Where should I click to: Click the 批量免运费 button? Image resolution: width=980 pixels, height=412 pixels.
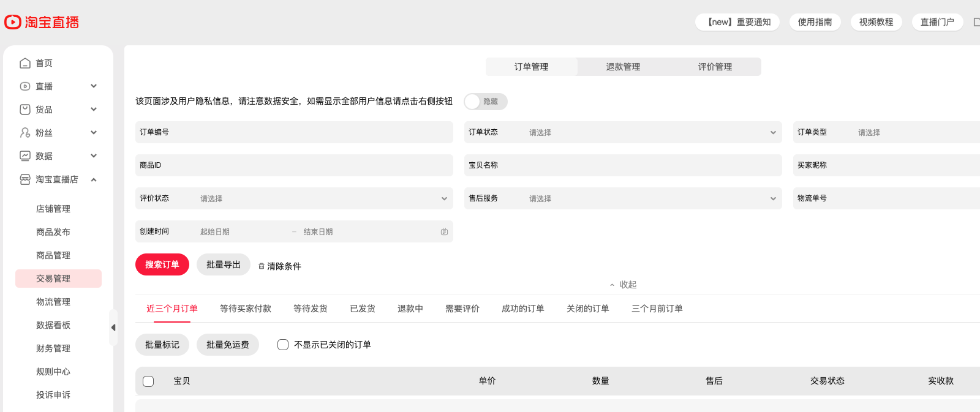point(228,345)
